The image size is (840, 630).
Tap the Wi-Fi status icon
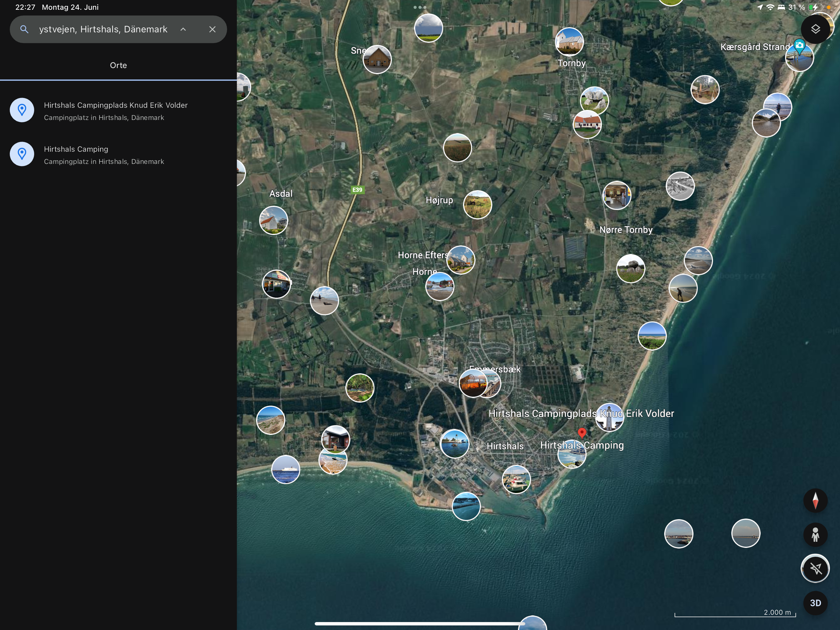point(770,7)
